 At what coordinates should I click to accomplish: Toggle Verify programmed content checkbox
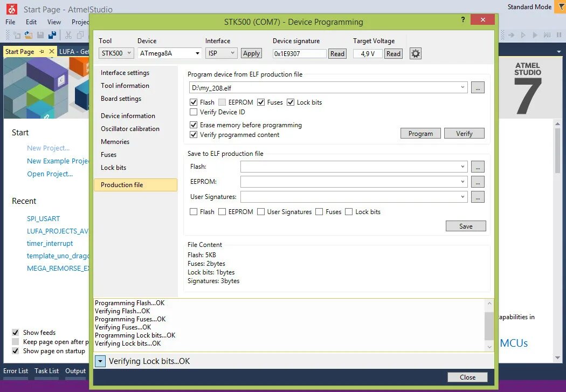pos(194,135)
